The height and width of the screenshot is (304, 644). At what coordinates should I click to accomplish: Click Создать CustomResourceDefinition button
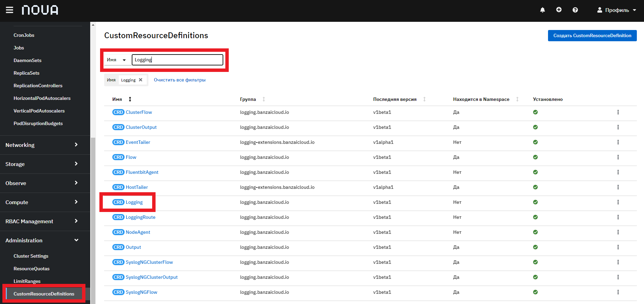(x=592, y=35)
